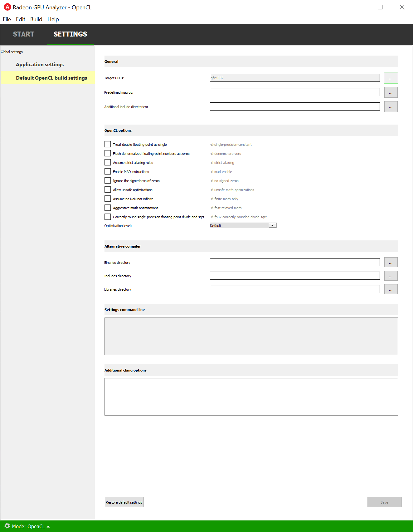The width and height of the screenshot is (413, 532).
Task: Open the Build menu
Action: 36,19
